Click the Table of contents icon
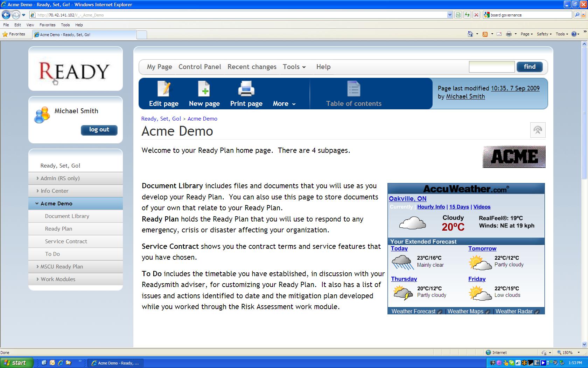The image size is (588, 368). [353, 89]
